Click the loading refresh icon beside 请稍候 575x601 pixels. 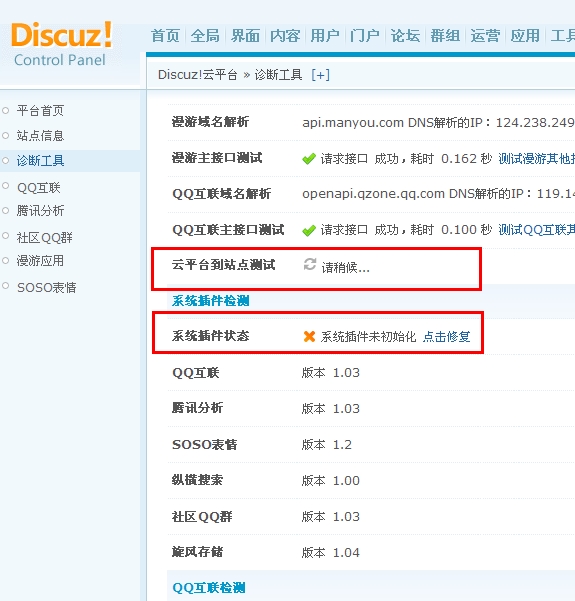[x=310, y=264]
